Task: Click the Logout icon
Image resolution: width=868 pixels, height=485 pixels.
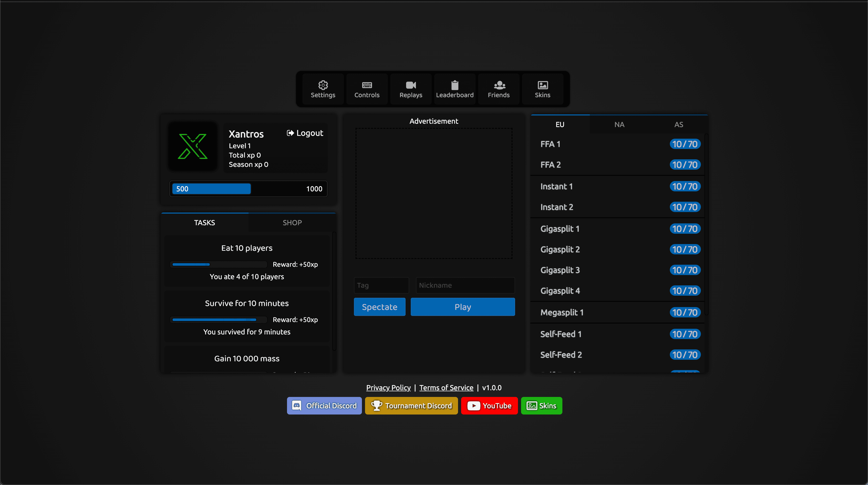Action: click(x=290, y=133)
